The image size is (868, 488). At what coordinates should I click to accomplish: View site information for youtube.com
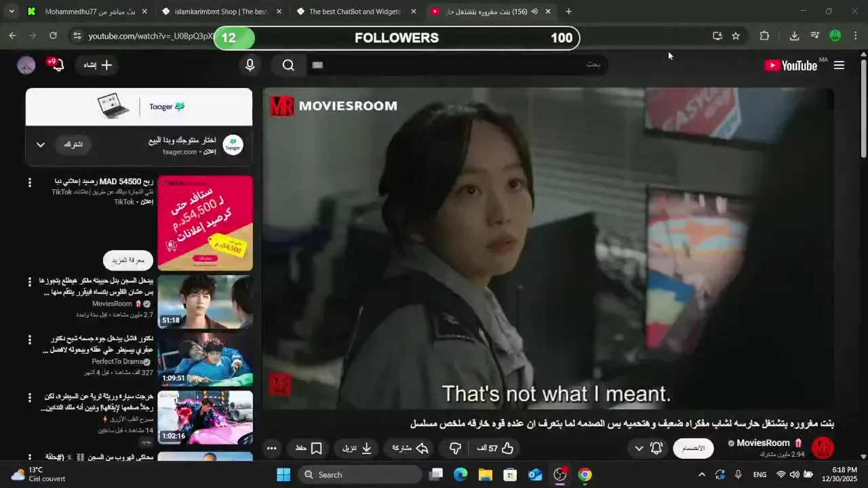pyautogui.click(x=77, y=36)
